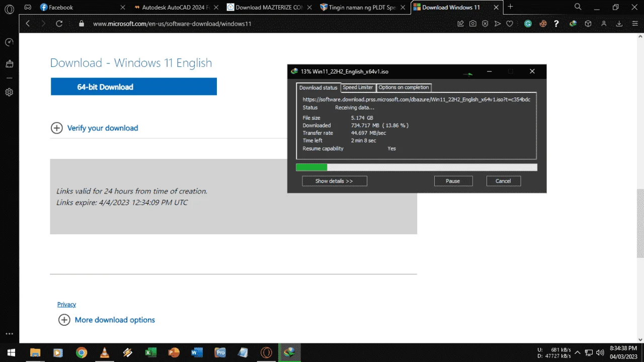Open the profile account icon
Viewport: 644px width, 362px height.
point(604,24)
